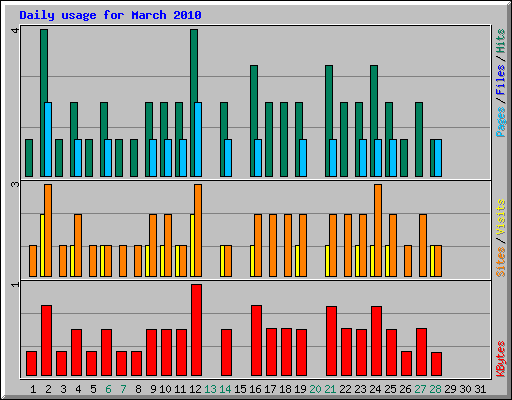
Task: Click day label 12 on the axis
Action: (x=195, y=389)
